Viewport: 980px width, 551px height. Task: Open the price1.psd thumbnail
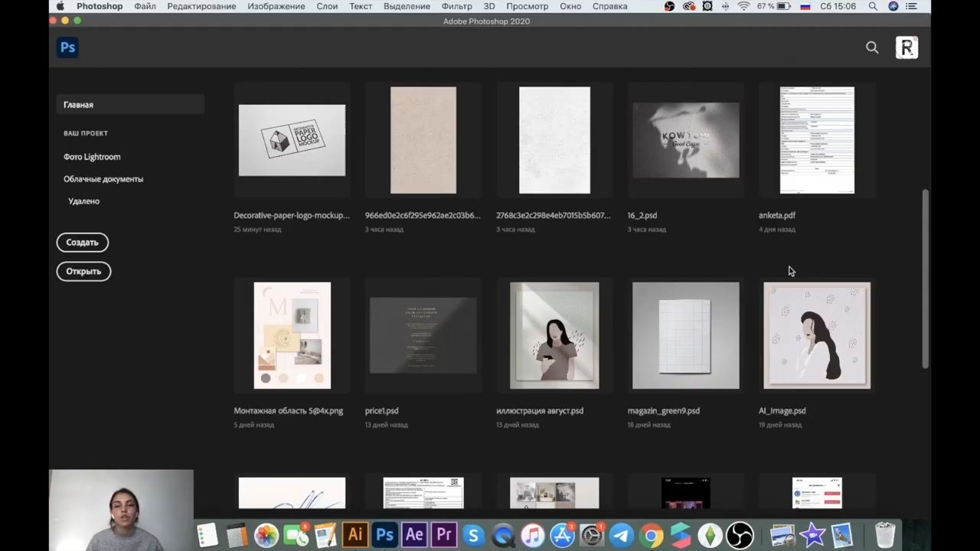coord(423,335)
